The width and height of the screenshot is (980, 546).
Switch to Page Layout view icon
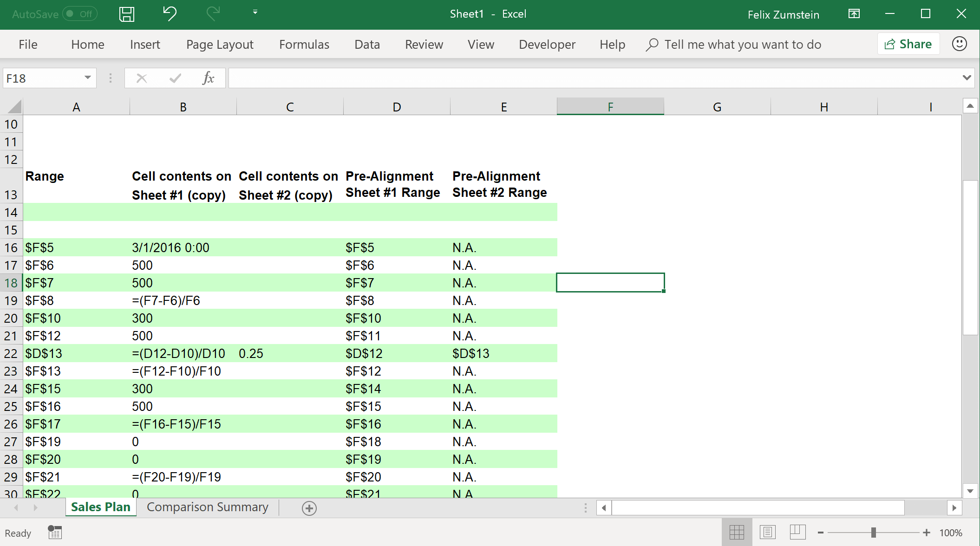[x=767, y=532]
